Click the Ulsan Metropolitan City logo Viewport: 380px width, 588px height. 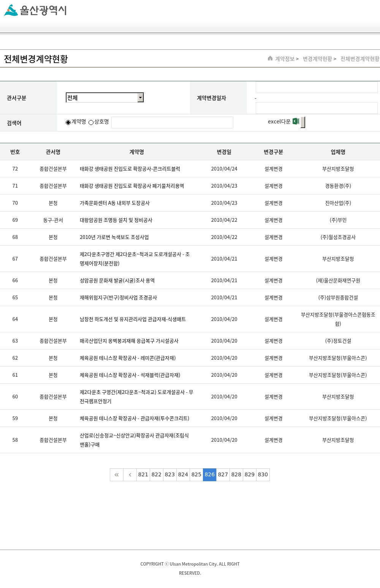(x=35, y=10)
